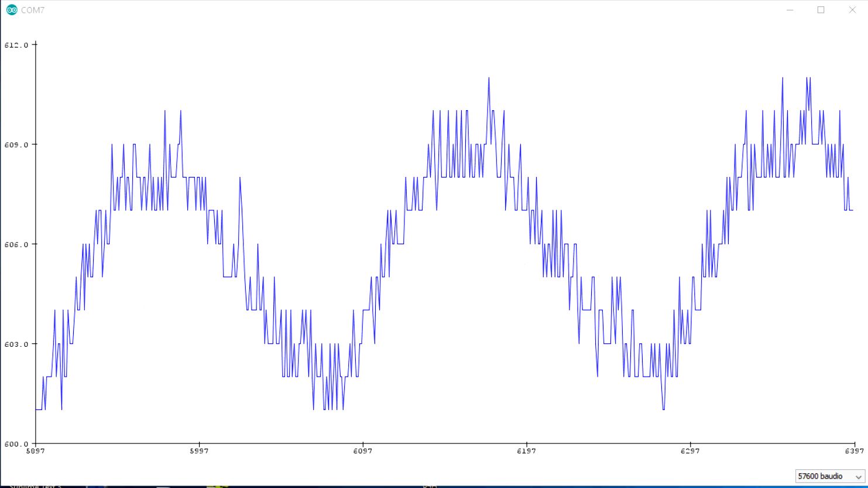Open the 57600 baudio baud rate dropdown
The image size is (868, 488).
point(824,476)
